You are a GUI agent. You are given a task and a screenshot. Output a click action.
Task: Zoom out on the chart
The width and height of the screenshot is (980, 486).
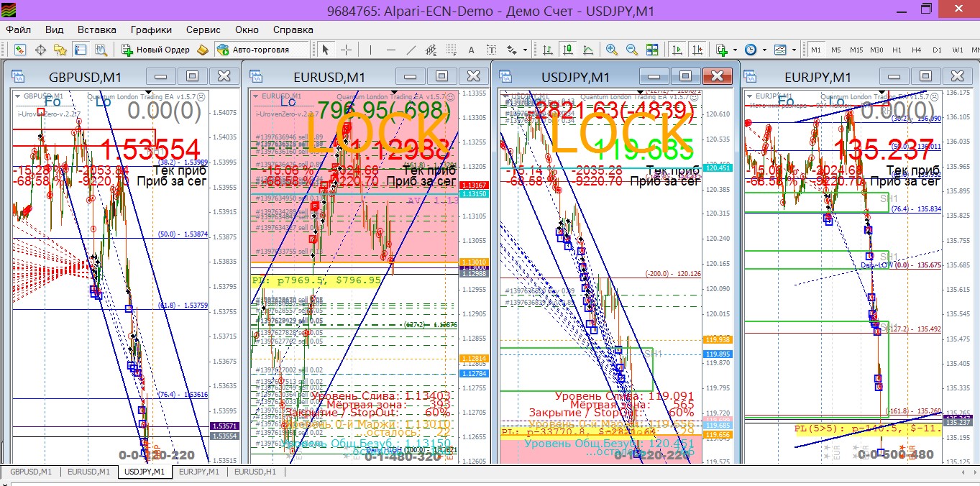point(632,50)
